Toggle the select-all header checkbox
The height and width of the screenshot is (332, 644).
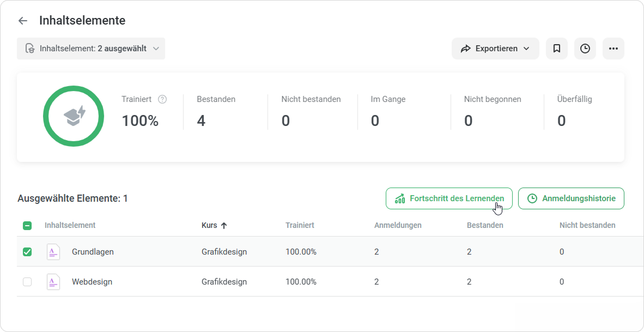pyautogui.click(x=27, y=225)
